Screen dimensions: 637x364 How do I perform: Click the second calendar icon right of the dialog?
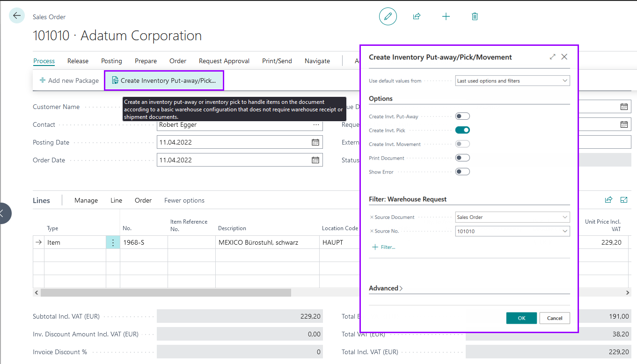click(624, 124)
